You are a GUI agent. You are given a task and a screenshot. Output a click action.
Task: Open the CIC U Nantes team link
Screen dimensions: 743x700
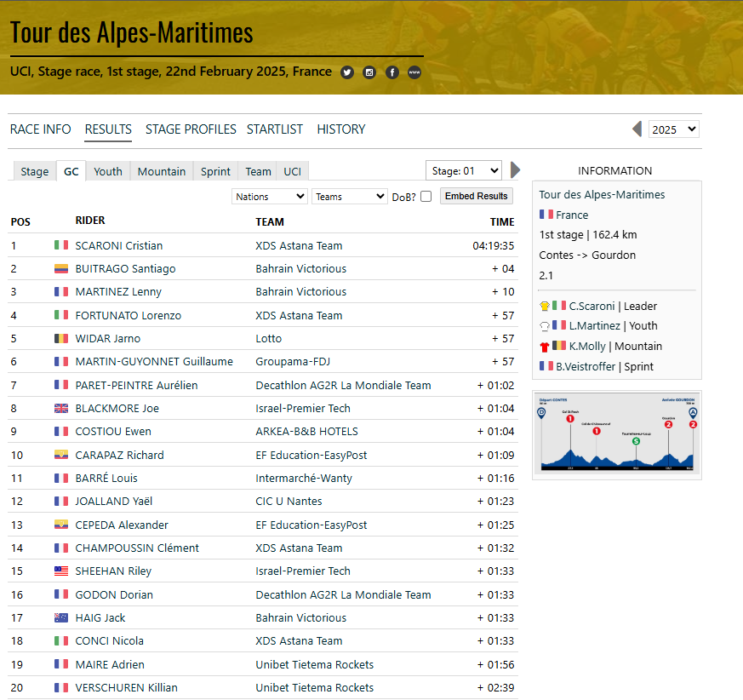pos(289,502)
